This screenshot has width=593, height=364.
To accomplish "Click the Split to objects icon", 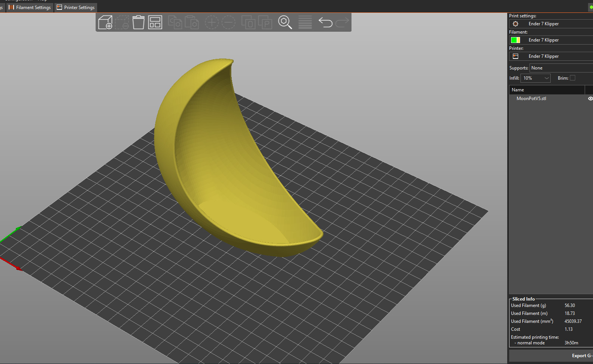I will pos(249,23).
